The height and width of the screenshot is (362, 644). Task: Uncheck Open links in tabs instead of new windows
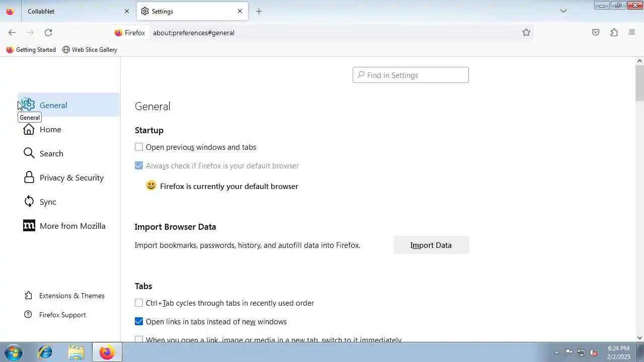click(x=139, y=322)
